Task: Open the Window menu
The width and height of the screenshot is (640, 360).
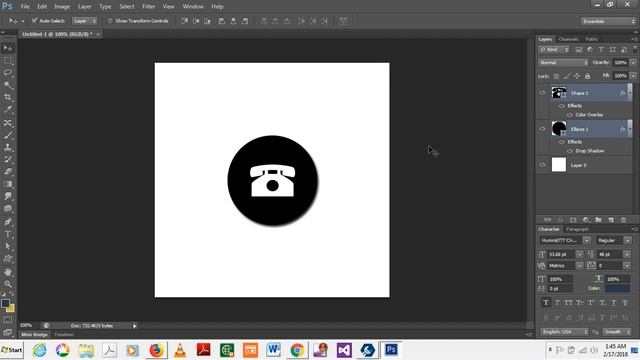Action: point(193,7)
